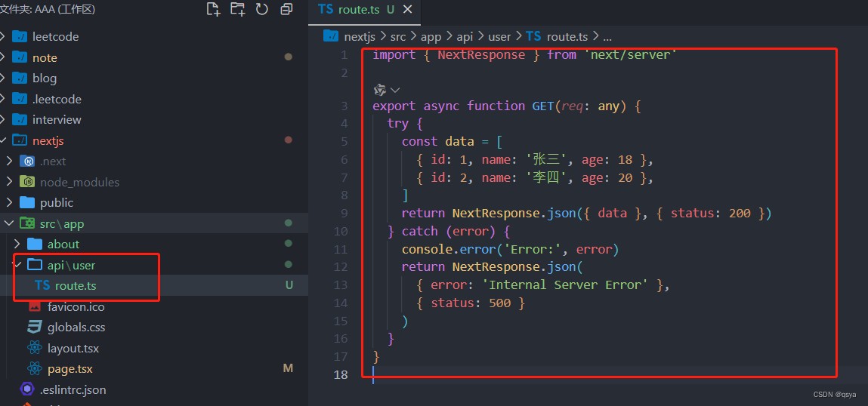Expand the about folder
The height and width of the screenshot is (406, 868).
click(17, 244)
